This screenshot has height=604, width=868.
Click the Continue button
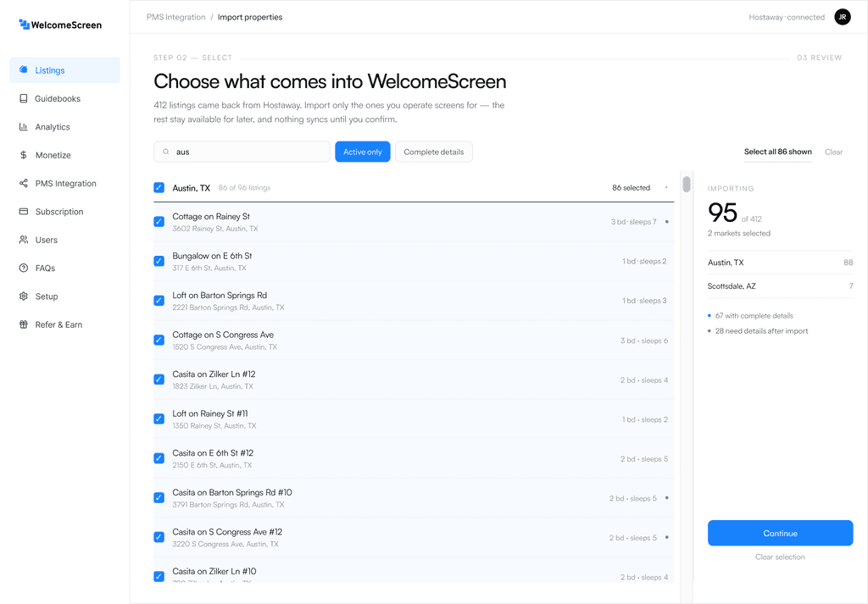coord(780,533)
